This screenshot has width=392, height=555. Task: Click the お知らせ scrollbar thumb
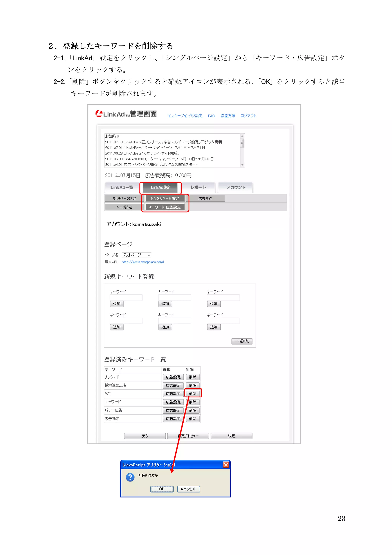tap(242, 143)
